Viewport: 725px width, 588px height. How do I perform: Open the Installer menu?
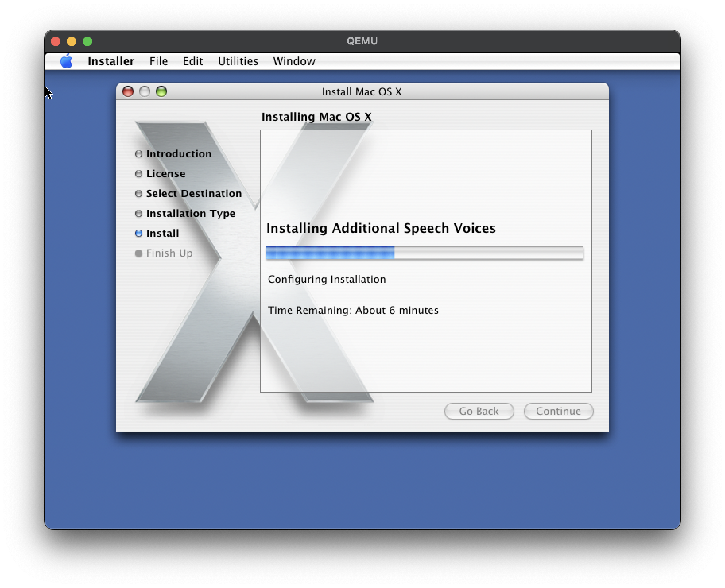pos(111,61)
